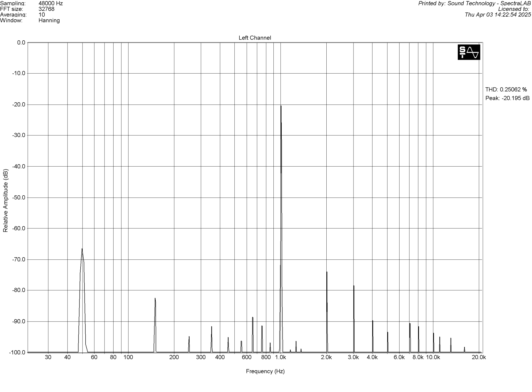Click the FFT size 32768 value
The height and width of the screenshot is (392, 532).
(x=46, y=9)
